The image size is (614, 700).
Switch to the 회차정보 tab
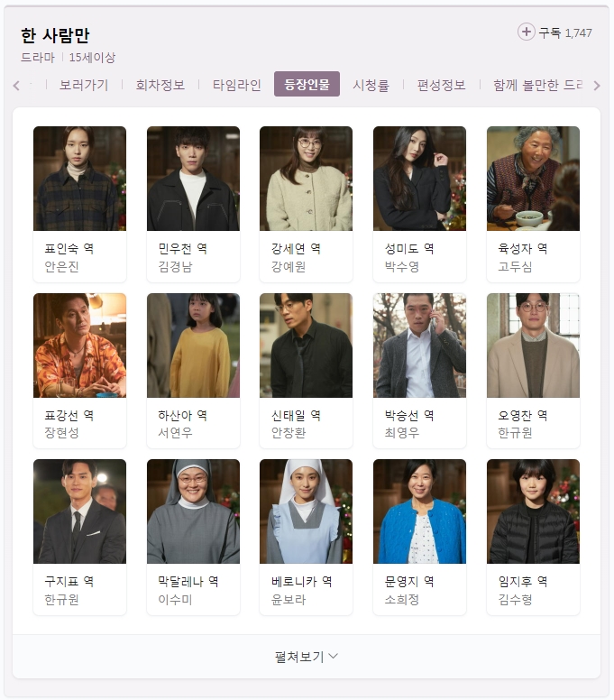tap(160, 85)
